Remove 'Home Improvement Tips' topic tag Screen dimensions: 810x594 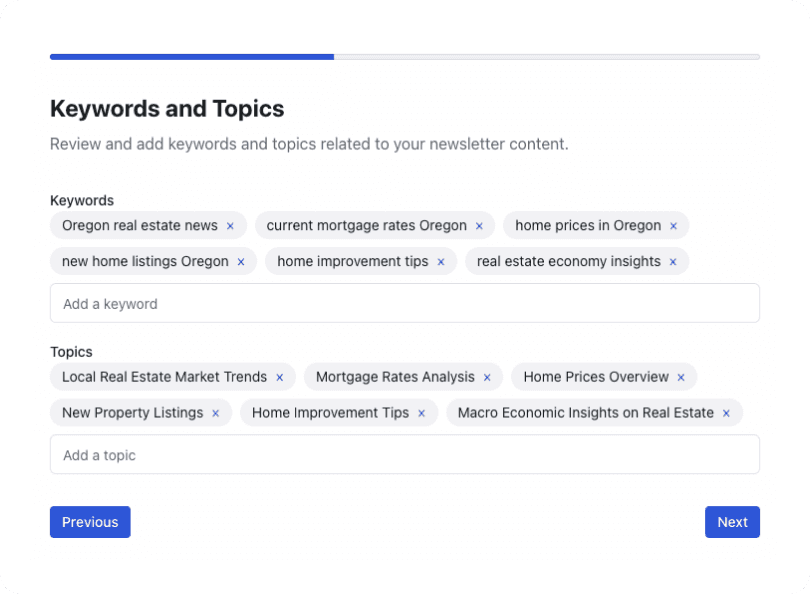click(x=422, y=413)
